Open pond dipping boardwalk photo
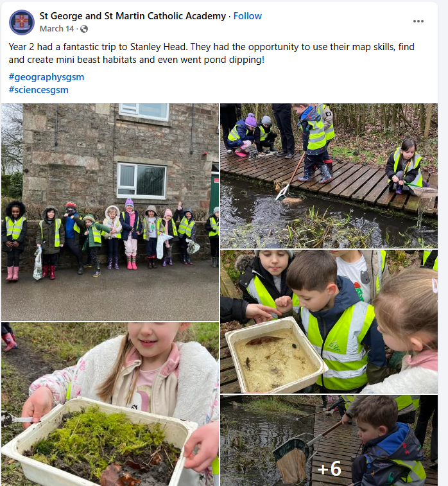The image size is (448, 486). (x=329, y=176)
